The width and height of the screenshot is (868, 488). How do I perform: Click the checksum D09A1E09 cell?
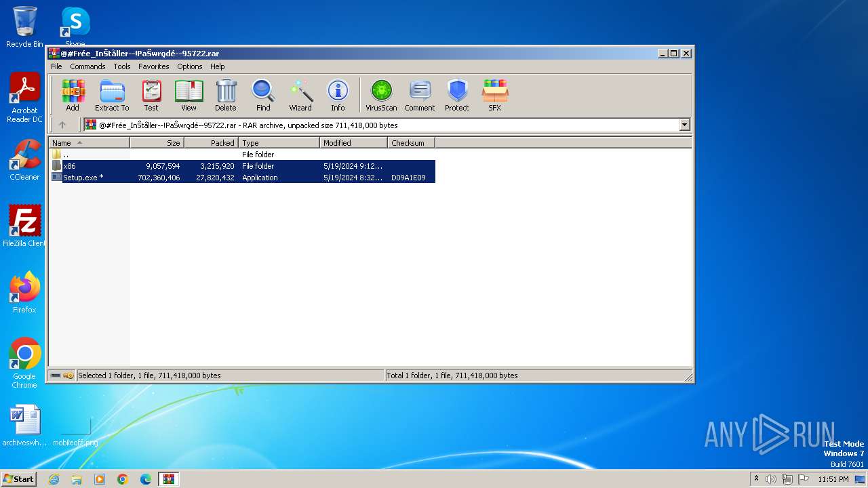[408, 178]
